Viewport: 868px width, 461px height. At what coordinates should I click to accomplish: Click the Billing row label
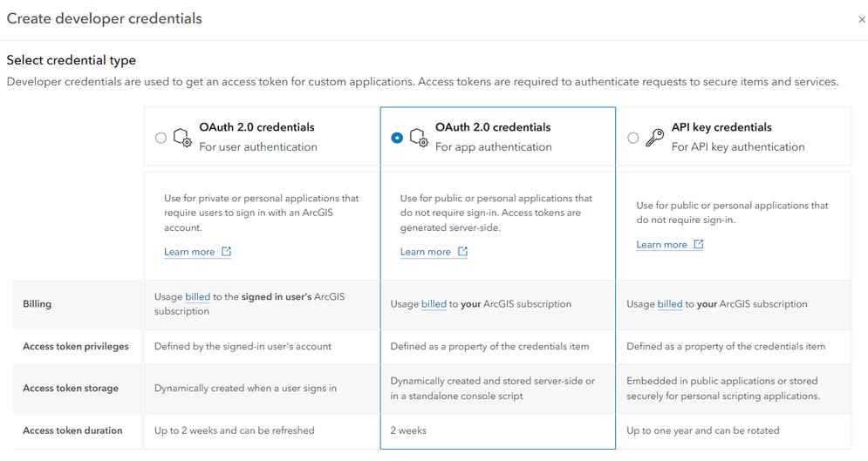point(38,304)
